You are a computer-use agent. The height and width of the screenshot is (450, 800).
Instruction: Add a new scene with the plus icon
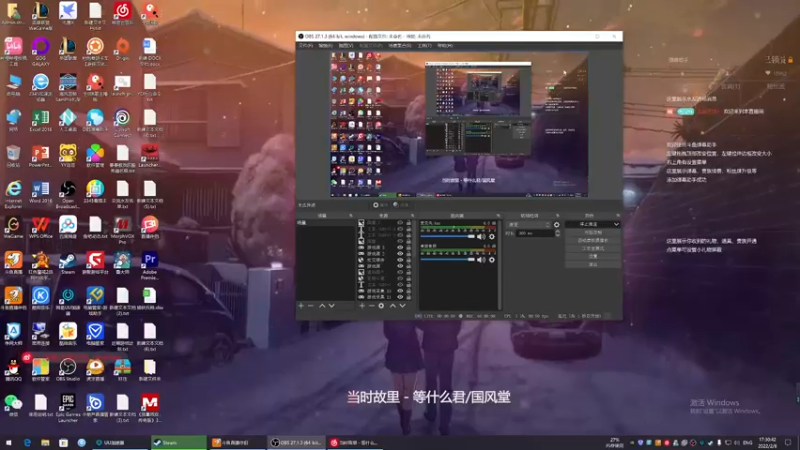click(301, 306)
